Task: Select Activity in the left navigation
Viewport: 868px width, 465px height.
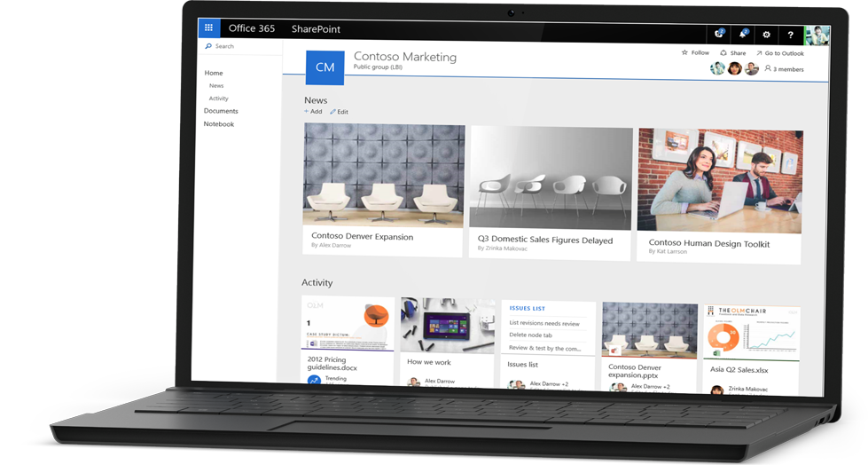Action: pos(219,99)
